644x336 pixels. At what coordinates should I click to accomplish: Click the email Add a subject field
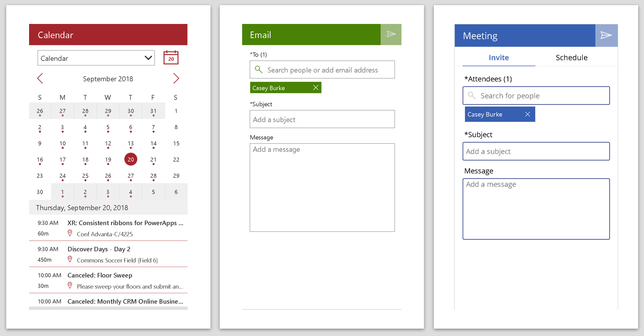pos(322,119)
